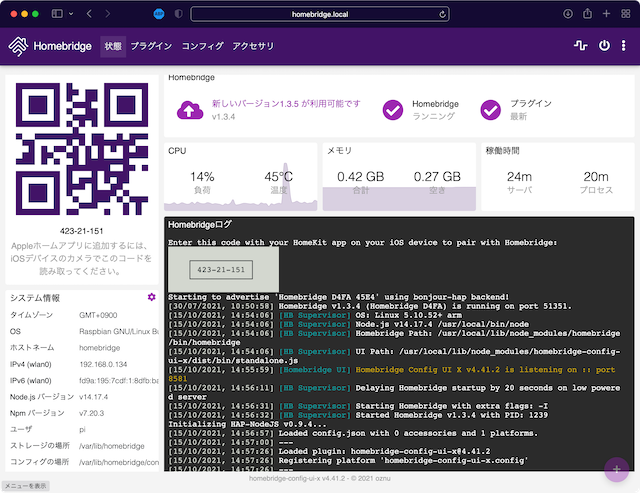Open the アクセサリ tab
Viewport: 640px width, 493px height.
[x=253, y=46]
